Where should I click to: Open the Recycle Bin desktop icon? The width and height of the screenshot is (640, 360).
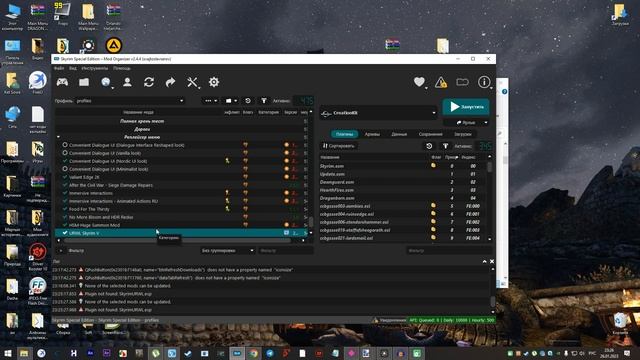[x=620, y=322]
